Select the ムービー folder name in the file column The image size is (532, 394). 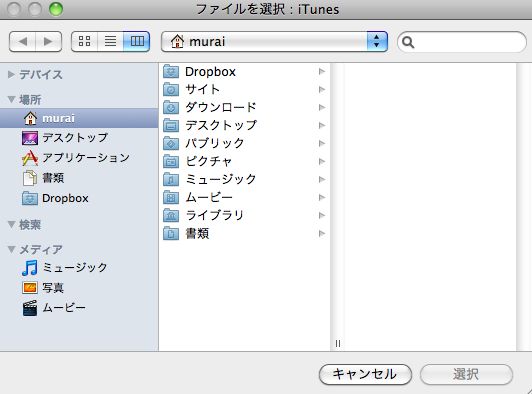[x=209, y=197]
